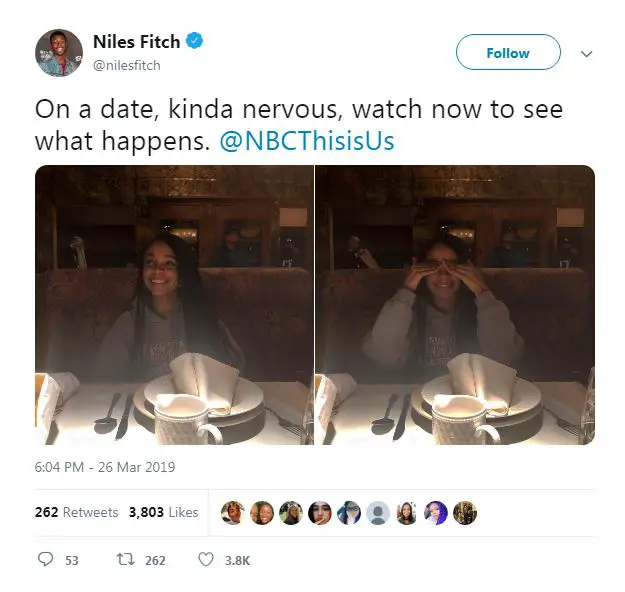Open the left photo of smiling woman
The width and height of the screenshot is (625, 592).
pos(174,305)
